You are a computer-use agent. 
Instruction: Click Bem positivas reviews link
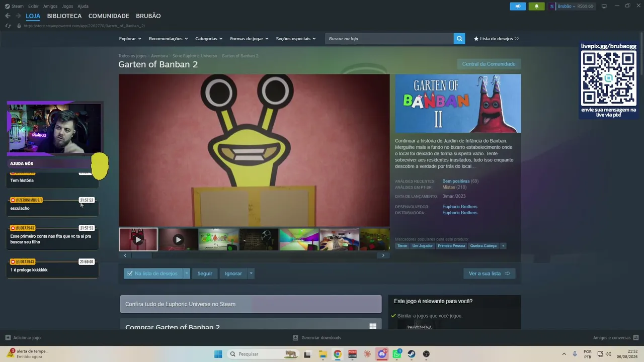pos(456,181)
